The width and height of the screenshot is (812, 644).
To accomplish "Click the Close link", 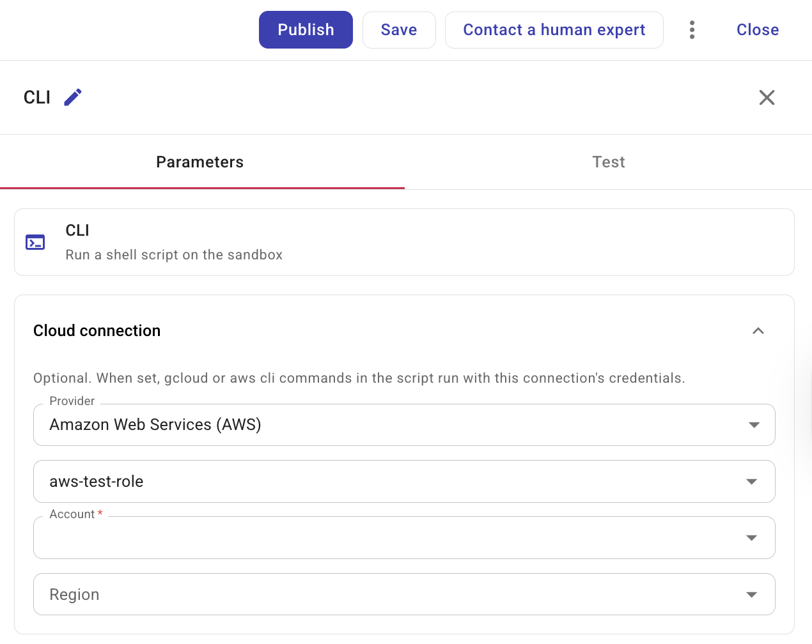I will coord(757,29).
